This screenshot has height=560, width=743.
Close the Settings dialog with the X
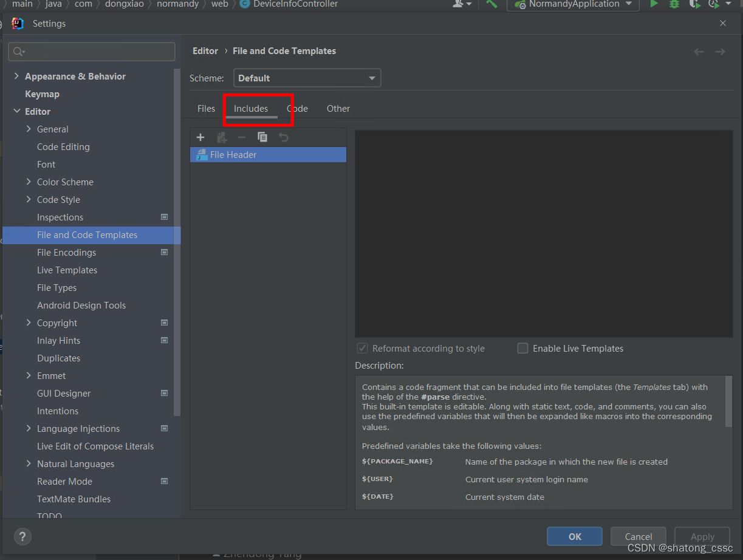(x=723, y=23)
